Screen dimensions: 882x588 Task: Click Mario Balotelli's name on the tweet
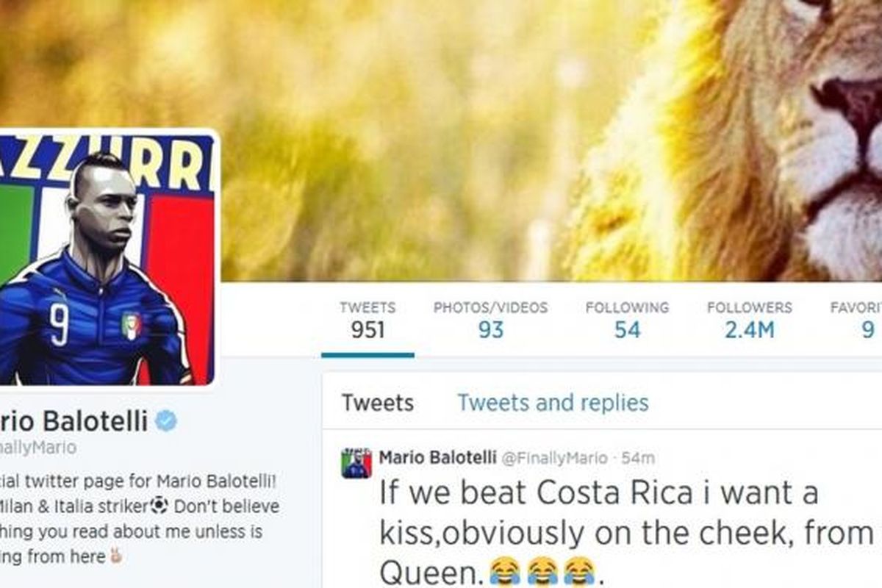point(437,458)
